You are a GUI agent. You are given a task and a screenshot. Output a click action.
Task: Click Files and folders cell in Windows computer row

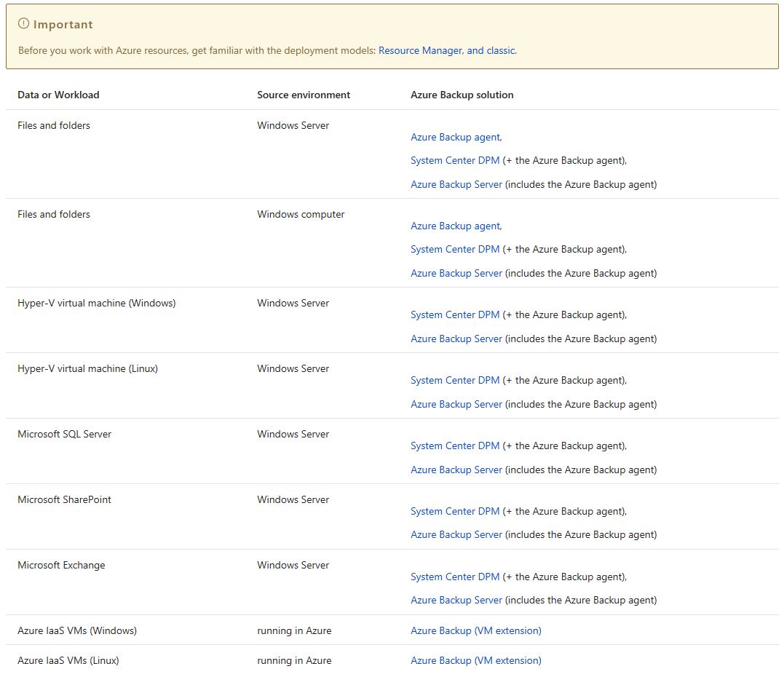[x=54, y=215]
